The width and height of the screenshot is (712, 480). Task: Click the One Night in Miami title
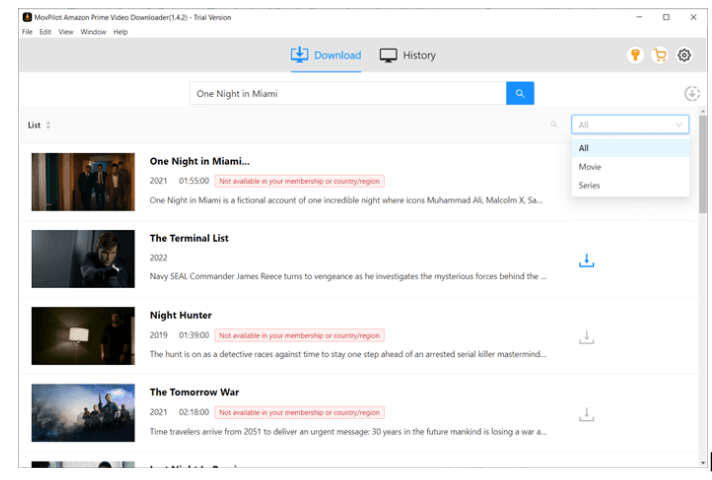pos(199,161)
